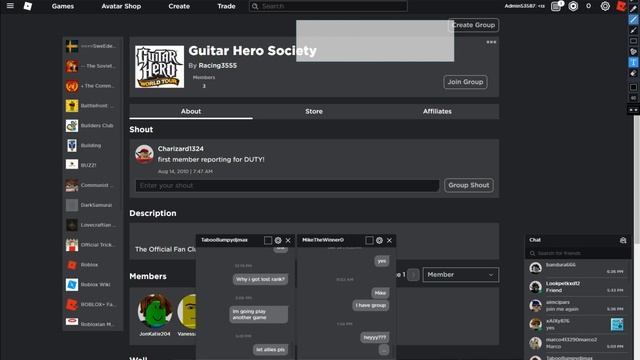This screenshot has height=360, width=640.
Task: Click the Join Group button
Action: click(465, 82)
